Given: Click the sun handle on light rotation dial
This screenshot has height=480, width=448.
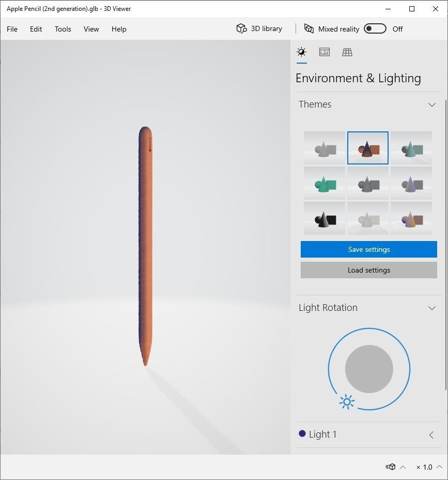Looking at the screenshot, I should [x=347, y=402].
